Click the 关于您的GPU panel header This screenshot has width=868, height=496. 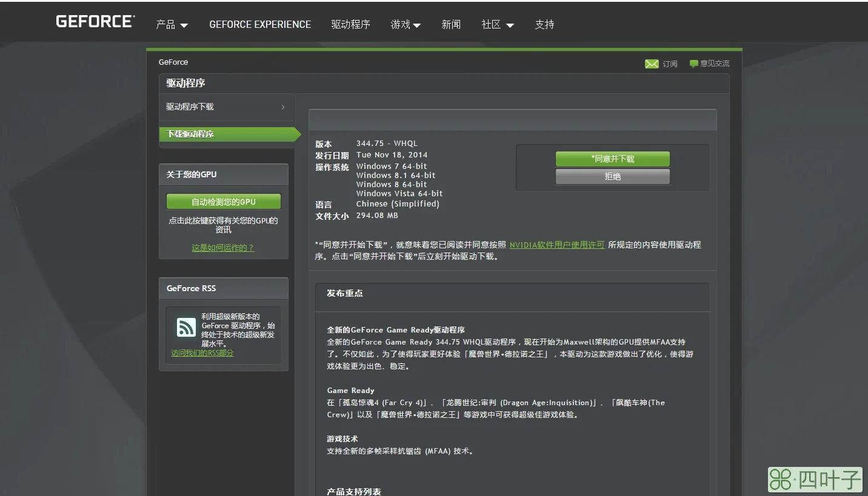pyautogui.click(x=224, y=174)
